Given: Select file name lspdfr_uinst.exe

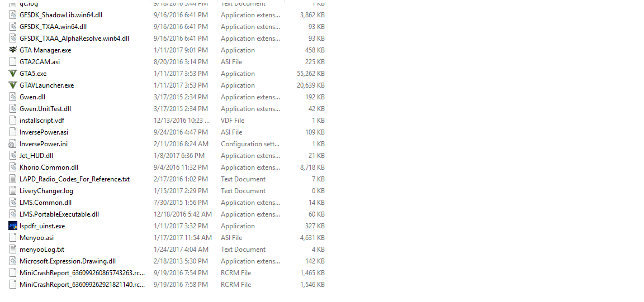Looking at the screenshot, I should coord(42,226).
